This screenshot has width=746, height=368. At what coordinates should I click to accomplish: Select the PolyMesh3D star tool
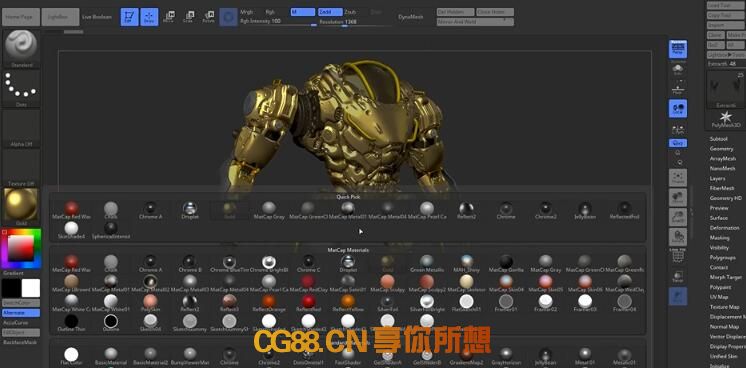pos(726,119)
